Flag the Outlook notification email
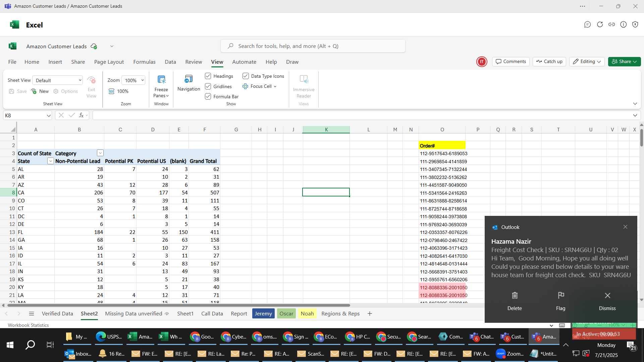 (561, 301)
